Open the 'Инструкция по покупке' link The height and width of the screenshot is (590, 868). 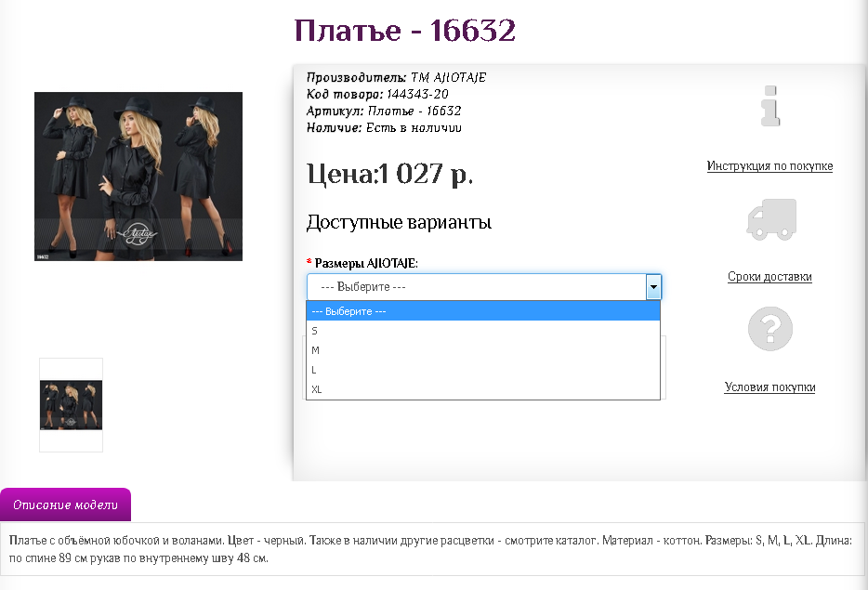[769, 166]
